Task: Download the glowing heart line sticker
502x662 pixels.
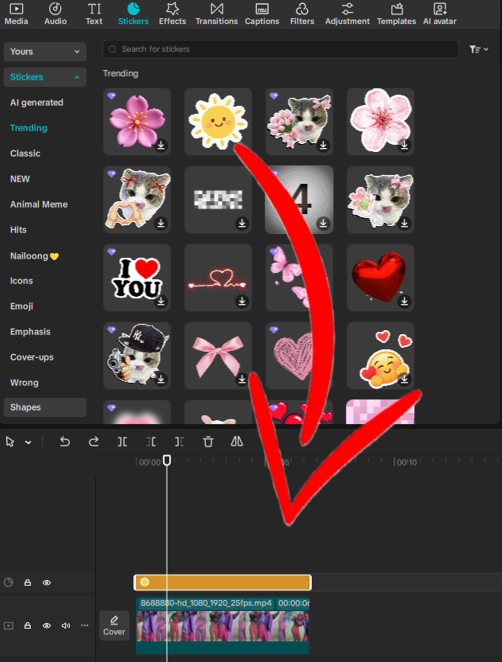Action: pos(242,301)
